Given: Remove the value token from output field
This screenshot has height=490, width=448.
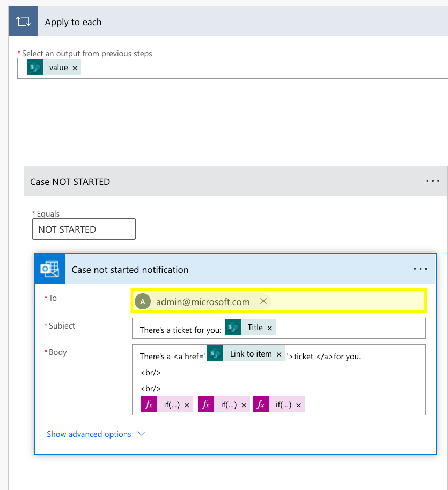Looking at the screenshot, I should (x=75, y=68).
